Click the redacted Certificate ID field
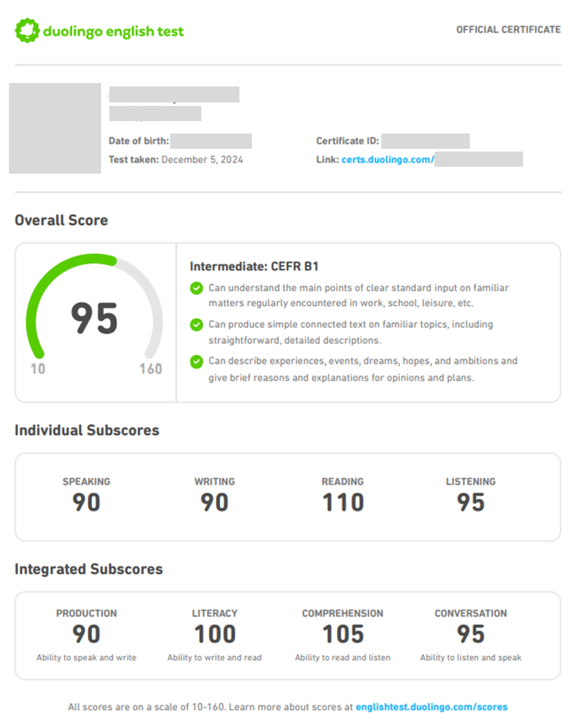Viewport: 575px width, 728px height. click(x=425, y=141)
